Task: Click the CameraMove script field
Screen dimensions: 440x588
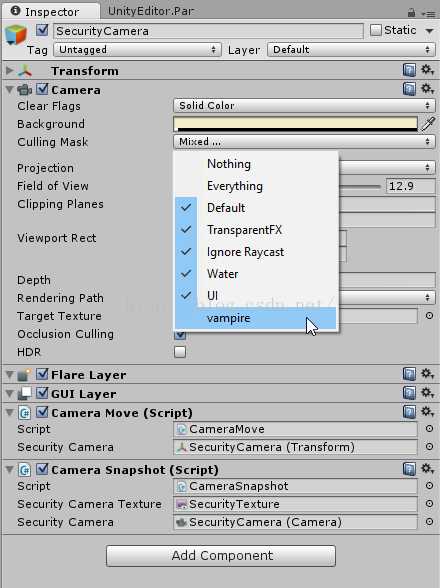Action: click(296, 429)
